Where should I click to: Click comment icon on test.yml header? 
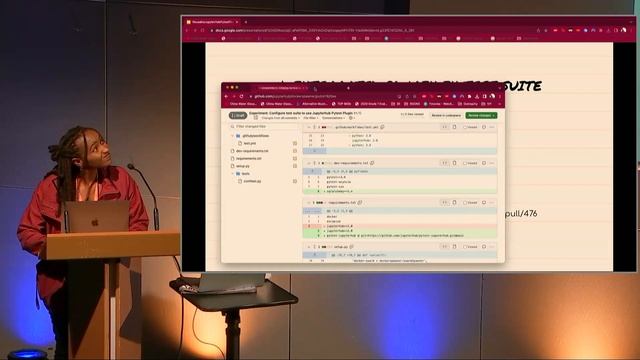484,127
